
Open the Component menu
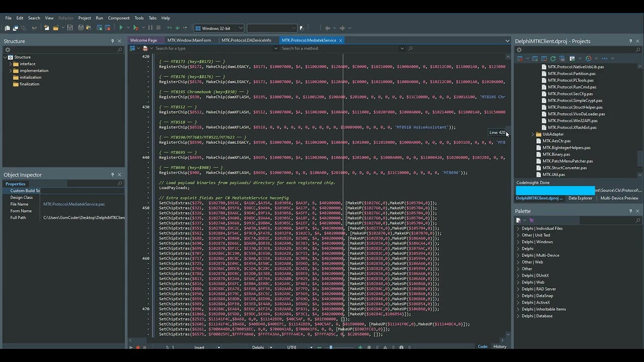pos(119,18)
